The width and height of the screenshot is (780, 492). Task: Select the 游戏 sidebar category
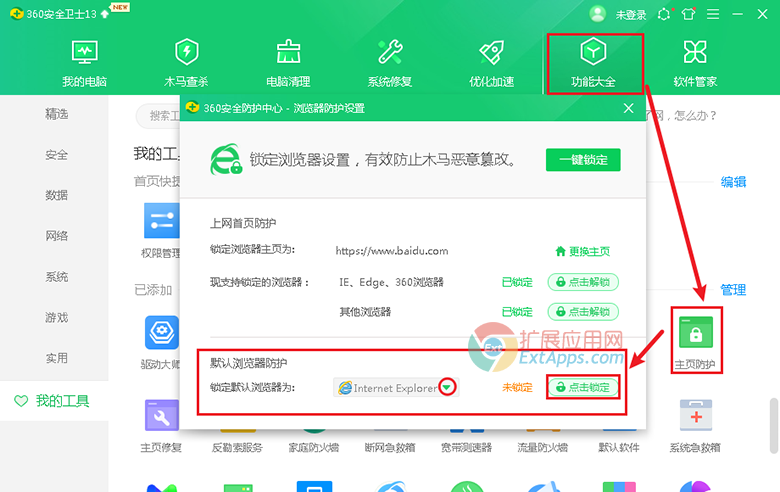click(x=56, y=317)
